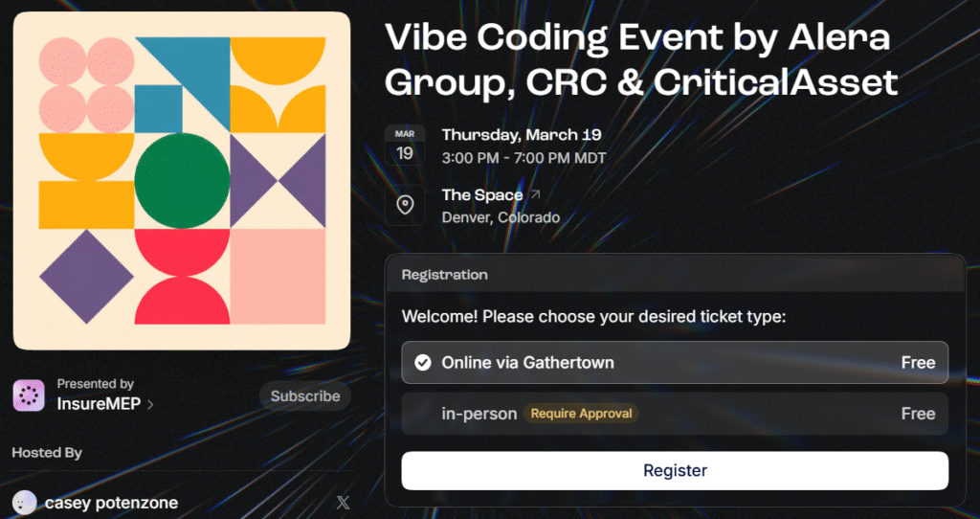The width and height of the screenshot is (980, 519).
Task: Subscribe to the InsureMEP calendar
Action: pos(304,396)
